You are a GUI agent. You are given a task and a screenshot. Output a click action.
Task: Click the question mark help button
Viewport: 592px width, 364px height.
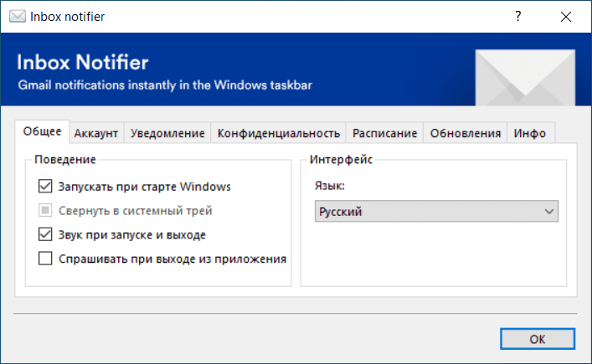519,17
